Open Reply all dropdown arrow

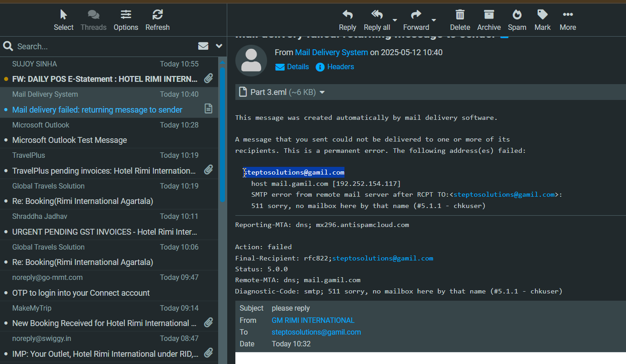pos(395,20)
